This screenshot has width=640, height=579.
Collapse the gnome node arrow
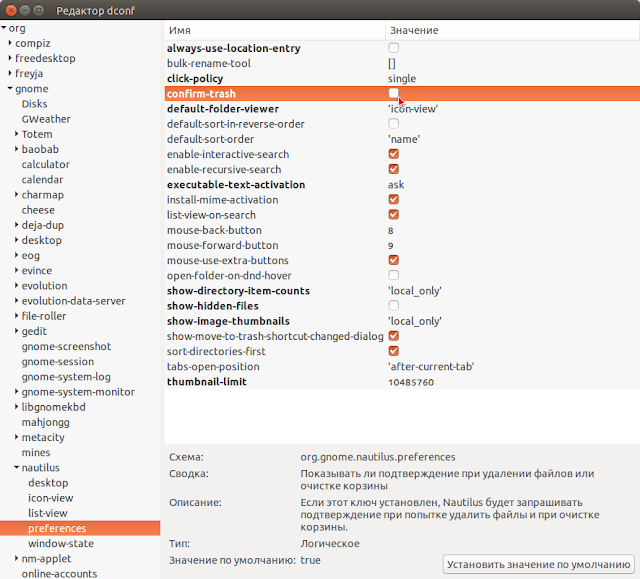(x=10, y=88)
